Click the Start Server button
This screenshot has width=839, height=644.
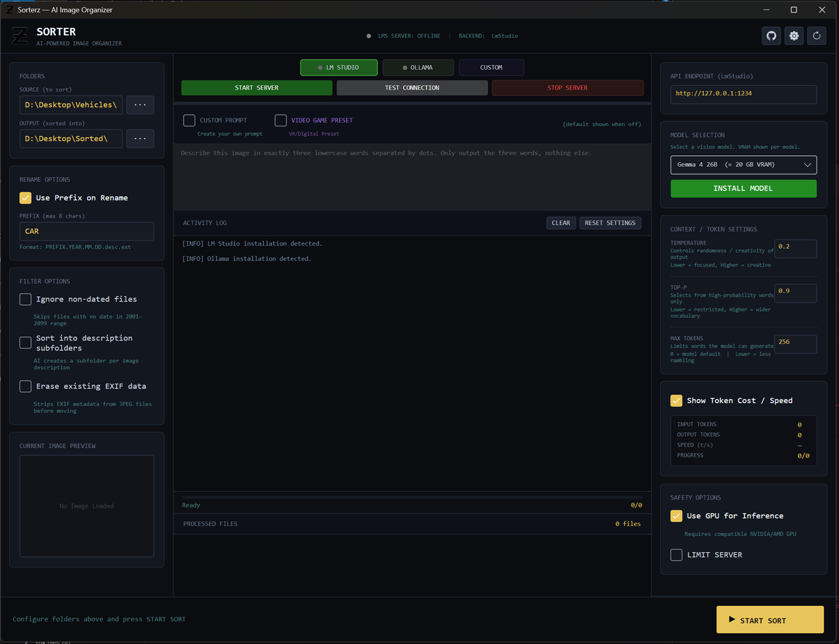(257, 88)
